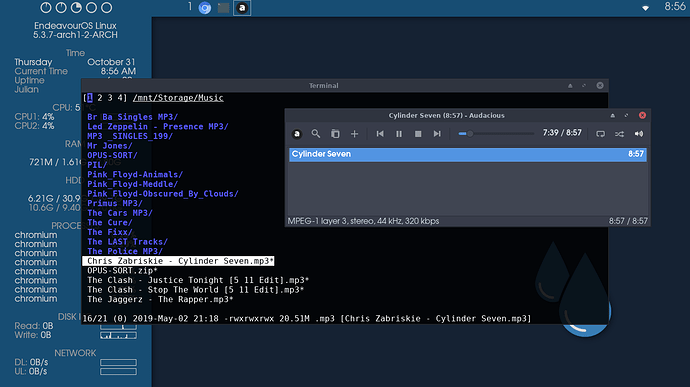The height and width of the screenshot is (387, 690).
Task: Select ranger tab 4 in Terminal
Action: [x=120, y=98]
